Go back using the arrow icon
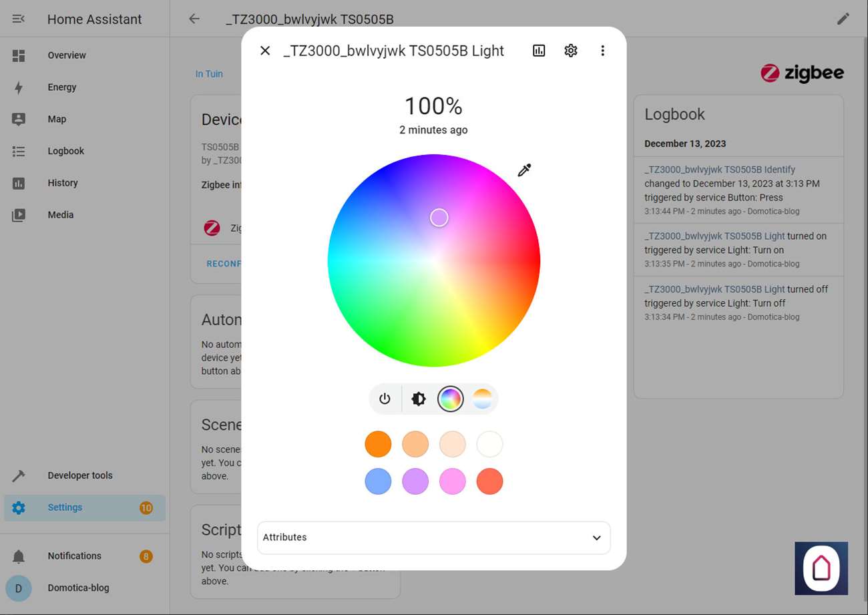Screen dimensions: 868x615 [194, 19]
